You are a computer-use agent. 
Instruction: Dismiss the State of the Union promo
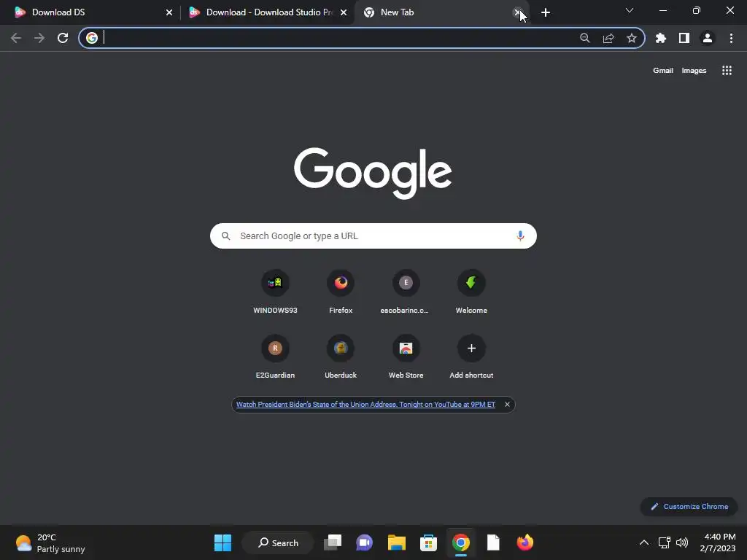tap(507, 404)
